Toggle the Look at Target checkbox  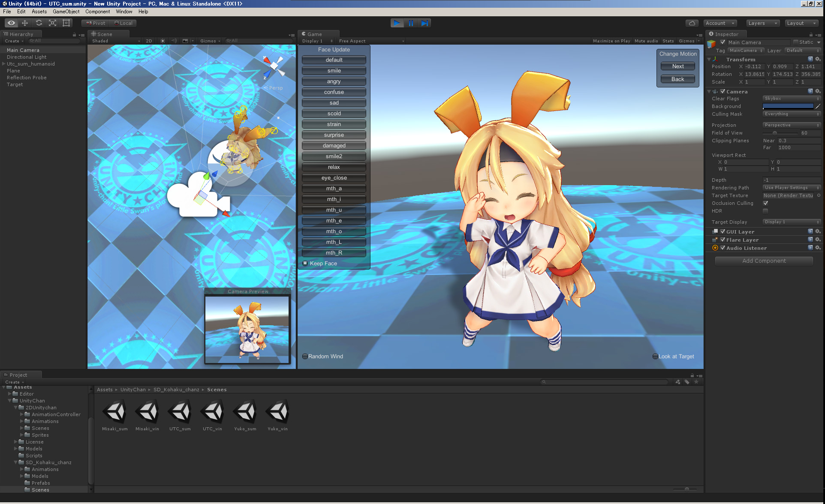654,356
